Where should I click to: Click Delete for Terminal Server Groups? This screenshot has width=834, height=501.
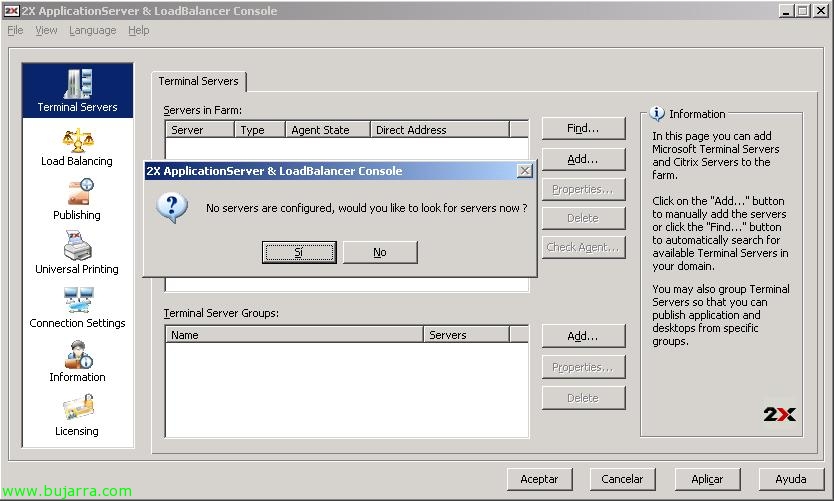pos(583,398)
